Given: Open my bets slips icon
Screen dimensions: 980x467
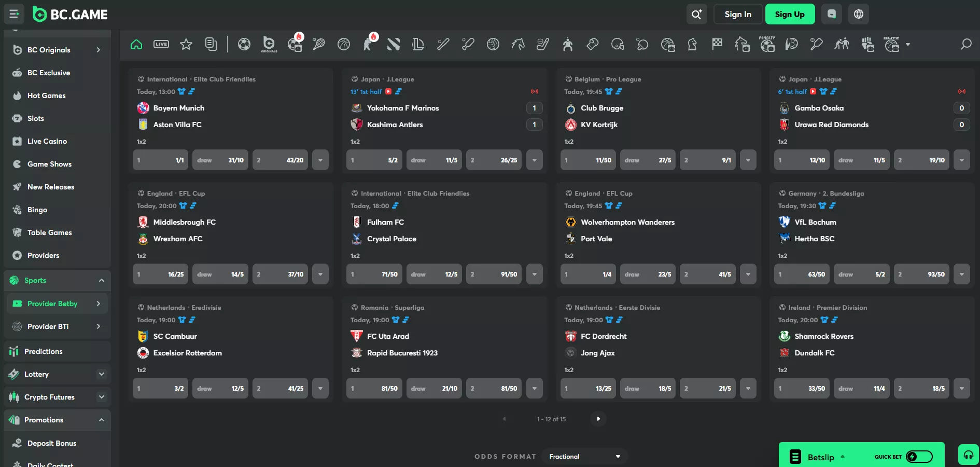Looking at the screenshot, I should click(211, 45).
